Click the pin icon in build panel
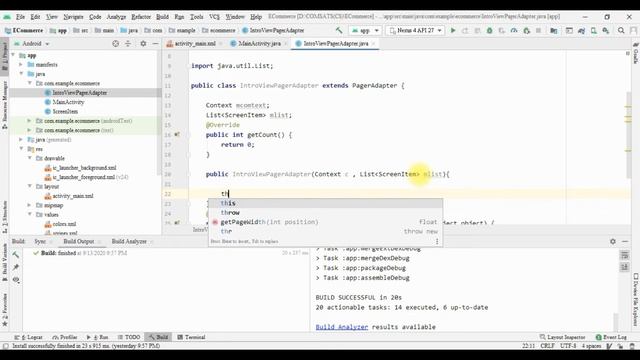This screenshot has height=360, width=640. coord(16,267)
